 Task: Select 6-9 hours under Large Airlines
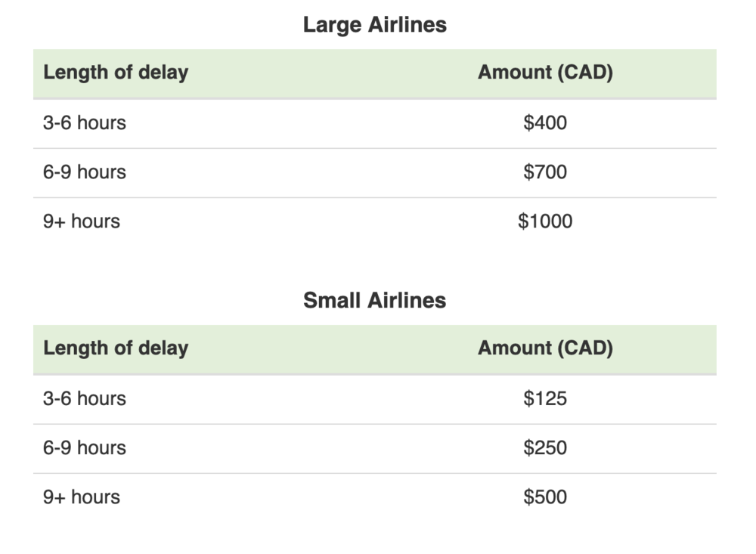click(85, 172)
